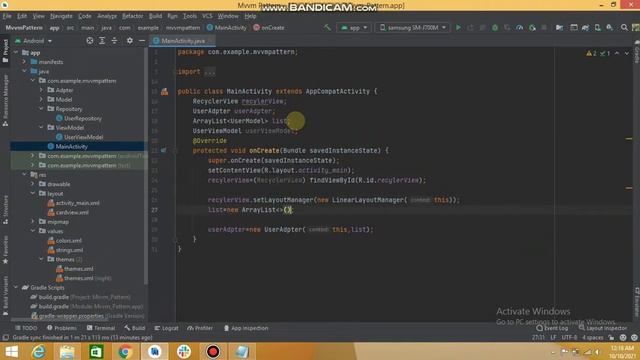Click the Search Everywhere magnifier icon
The width and height of the screenshot is (640, 360).
[624, 27]
